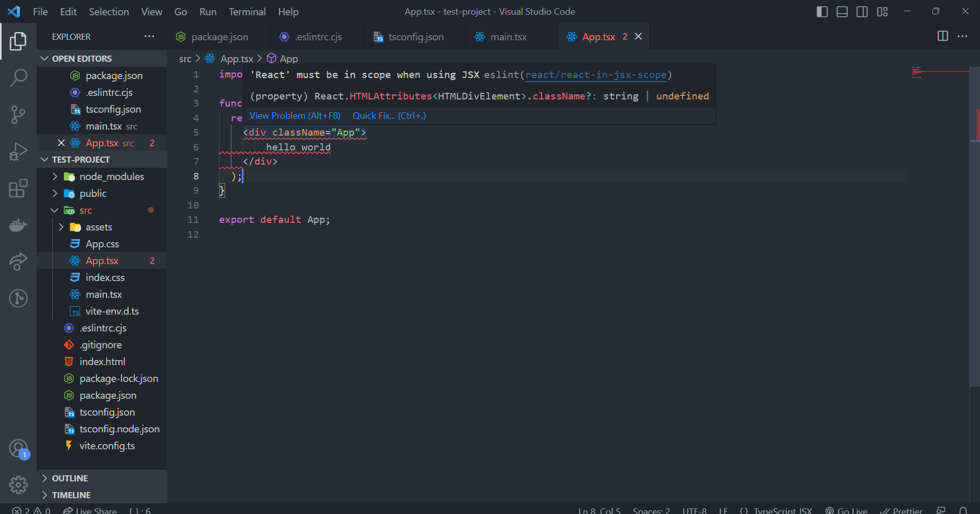Click Live Share in status bar
The image size is (980, 514).
pos(90,510)
